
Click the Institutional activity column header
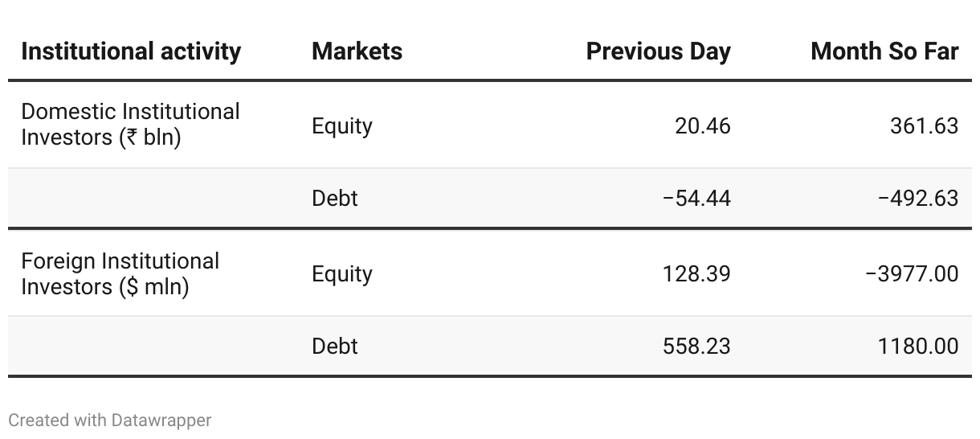click(x=131, y=51)
